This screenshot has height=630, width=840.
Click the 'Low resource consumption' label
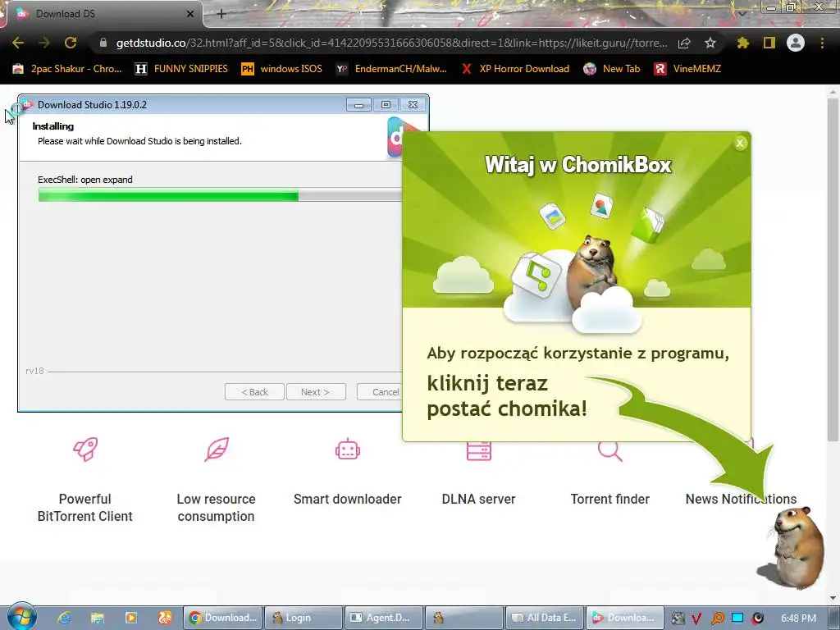coord(216,507)
